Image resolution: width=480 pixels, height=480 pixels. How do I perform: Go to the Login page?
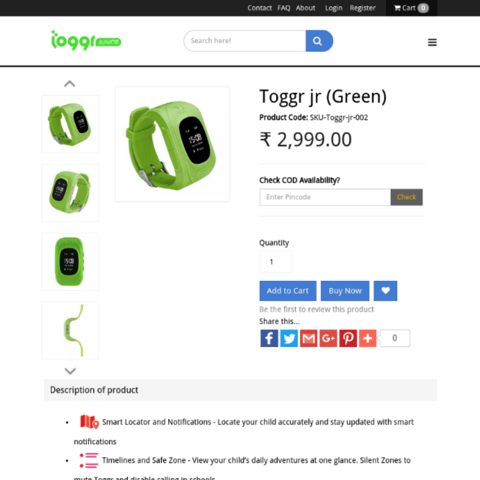click(x=334, y=8)
